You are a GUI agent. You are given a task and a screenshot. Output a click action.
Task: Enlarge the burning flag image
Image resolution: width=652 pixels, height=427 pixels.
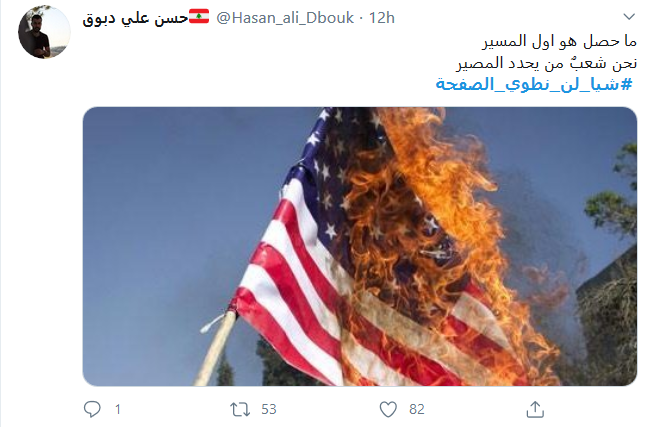[360, 246]
